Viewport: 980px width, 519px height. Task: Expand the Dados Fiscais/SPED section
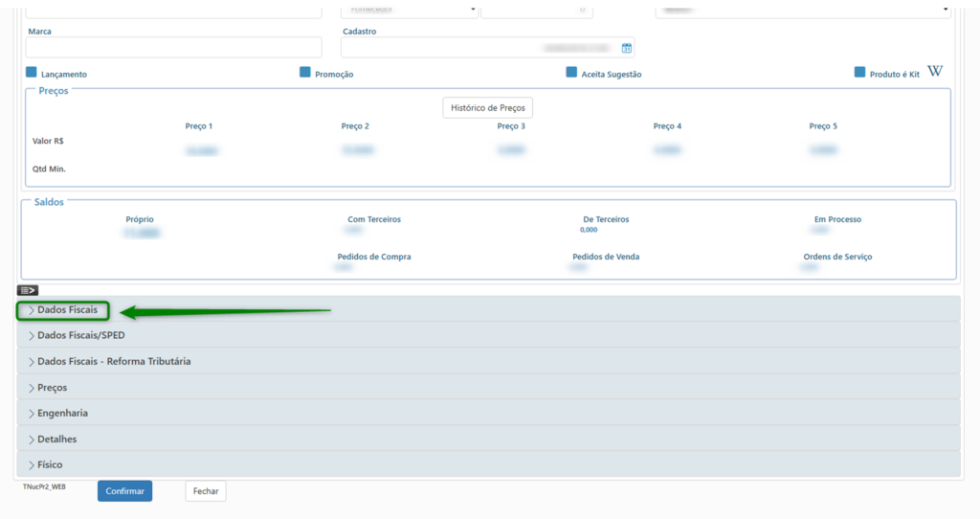coord(80,336)
